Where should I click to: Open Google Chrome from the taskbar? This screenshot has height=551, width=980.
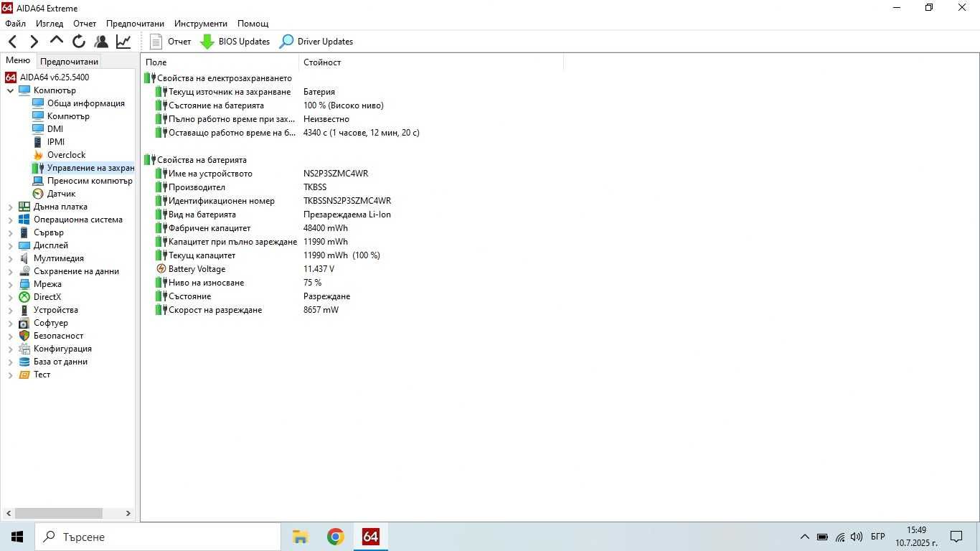(335, 537)
